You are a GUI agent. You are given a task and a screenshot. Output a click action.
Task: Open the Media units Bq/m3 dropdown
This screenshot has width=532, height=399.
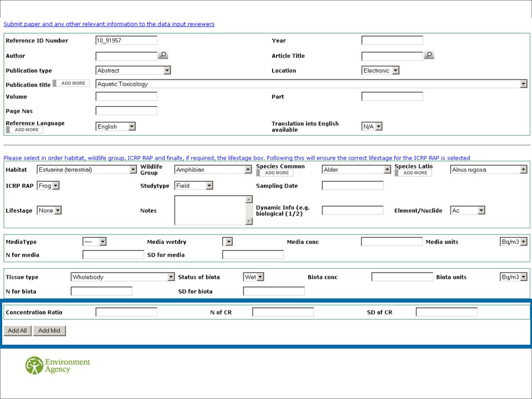point(514,242)
